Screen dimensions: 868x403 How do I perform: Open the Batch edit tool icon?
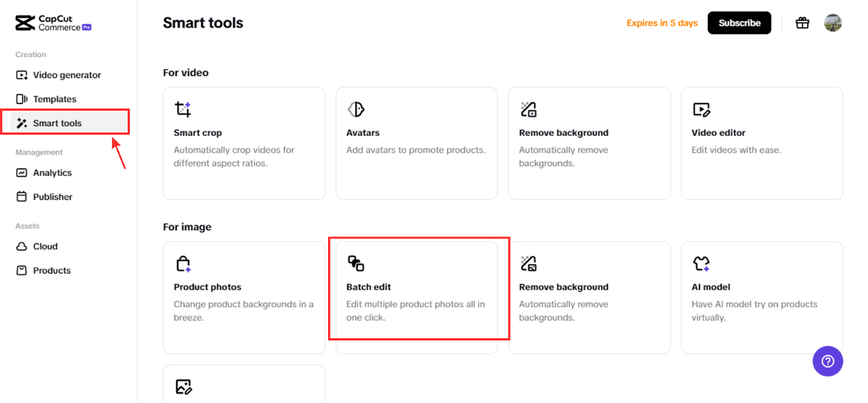355,263
